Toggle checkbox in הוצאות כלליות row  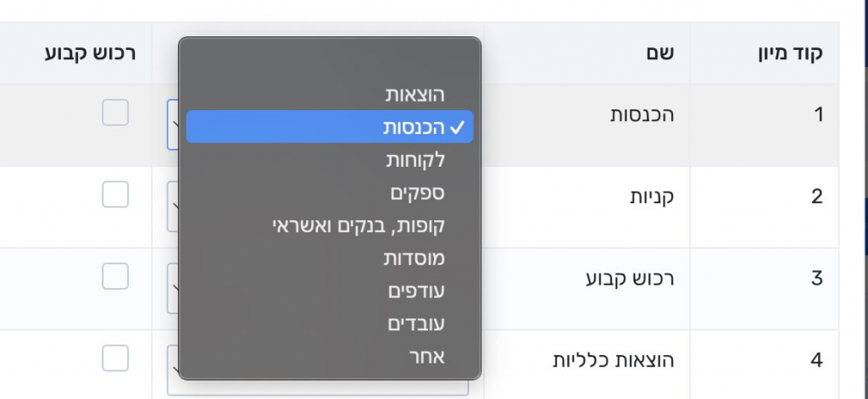115,357
